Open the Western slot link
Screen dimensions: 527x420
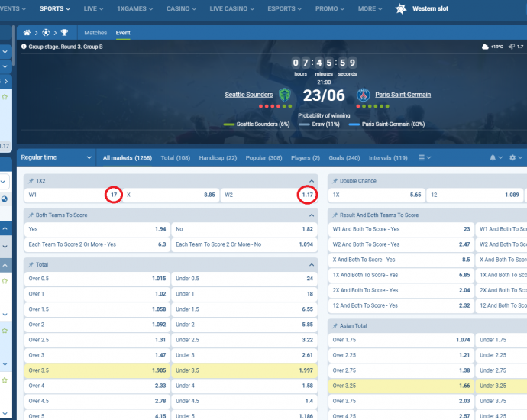coord(430,8)
